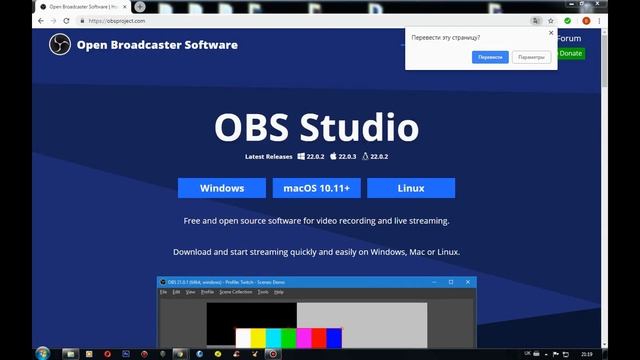This screenshot has height=360, width=640.
Task: Click the scrollbar down arrow
Action: tap(604, 345)
